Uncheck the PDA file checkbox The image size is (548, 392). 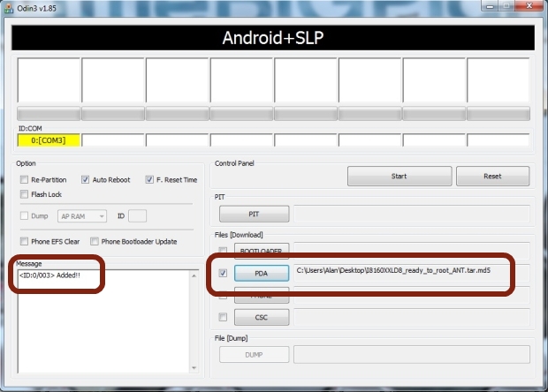tap(223, 273)
